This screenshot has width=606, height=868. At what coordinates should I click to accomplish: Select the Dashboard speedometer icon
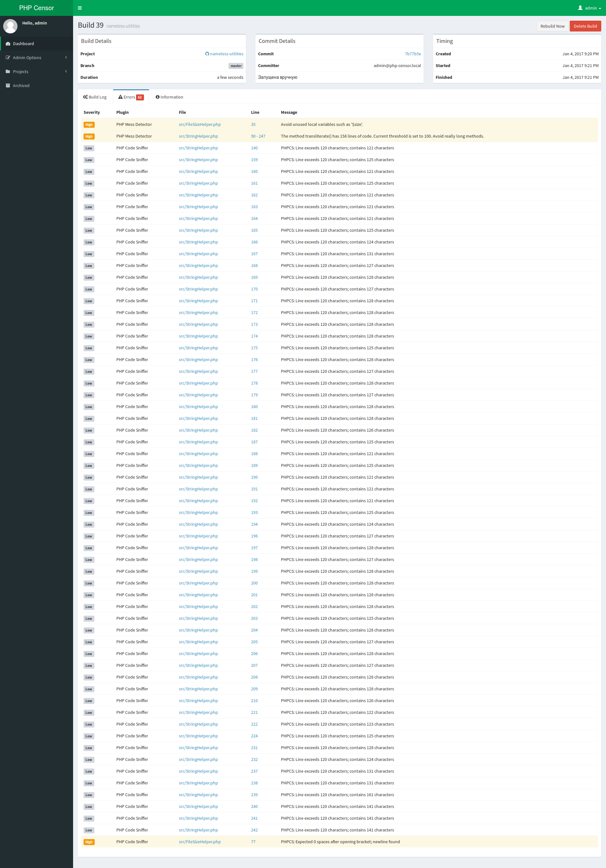pos(8,44)
